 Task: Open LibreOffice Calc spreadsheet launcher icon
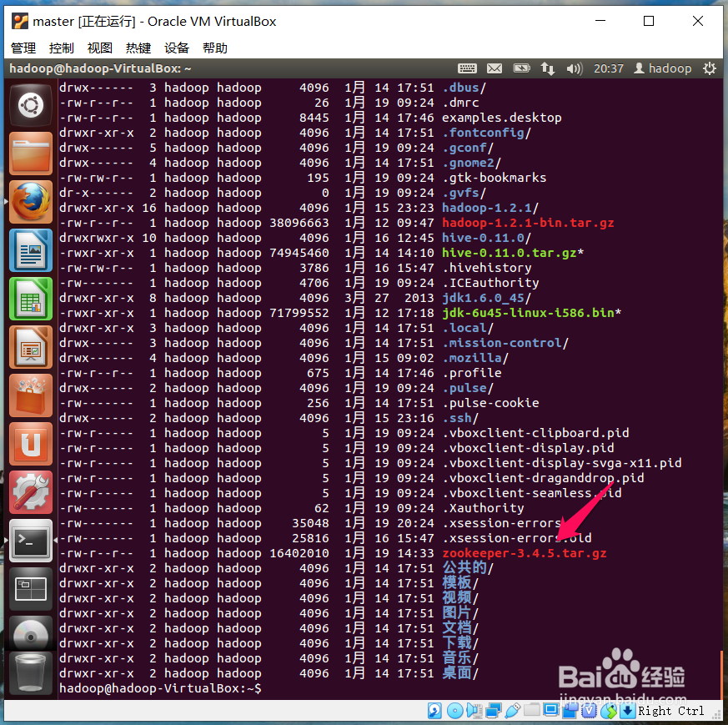pos(31,299)
